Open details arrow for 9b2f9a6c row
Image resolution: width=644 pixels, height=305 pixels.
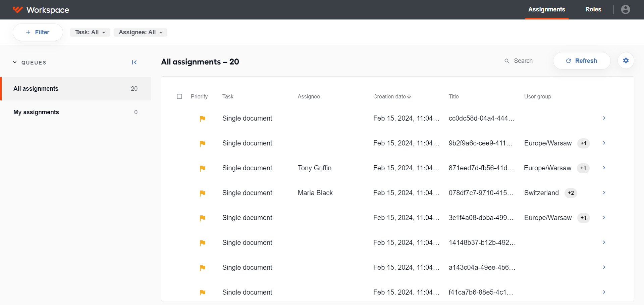[x=604, y=143]
